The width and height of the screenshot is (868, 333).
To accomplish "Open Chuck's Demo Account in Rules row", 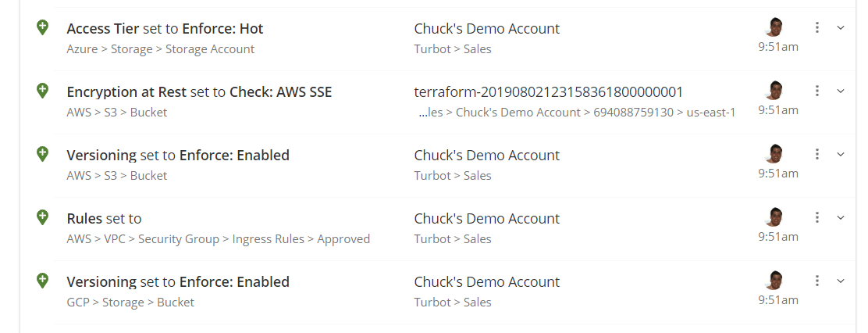I will tap(486, 218).
